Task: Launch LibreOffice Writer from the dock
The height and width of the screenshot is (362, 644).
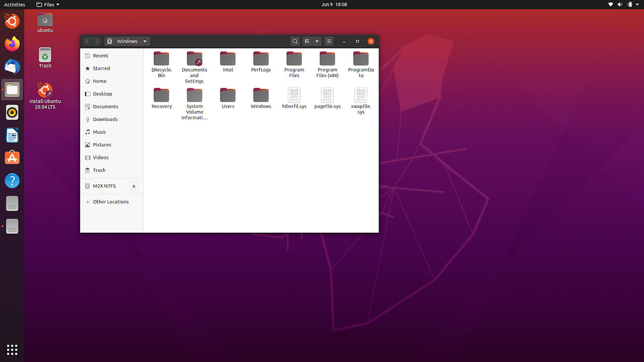Action: click(12, 135)
